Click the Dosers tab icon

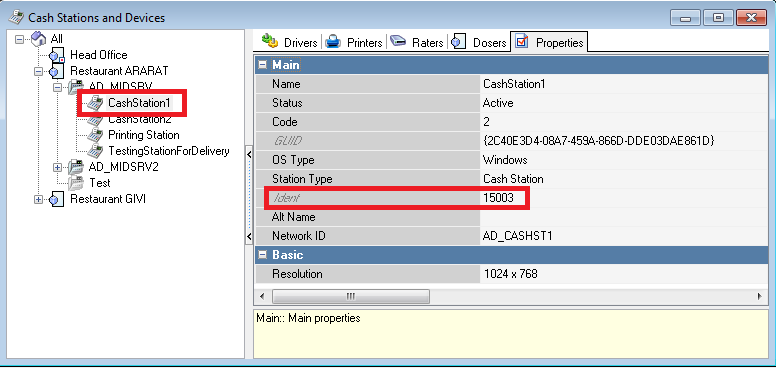459,42
